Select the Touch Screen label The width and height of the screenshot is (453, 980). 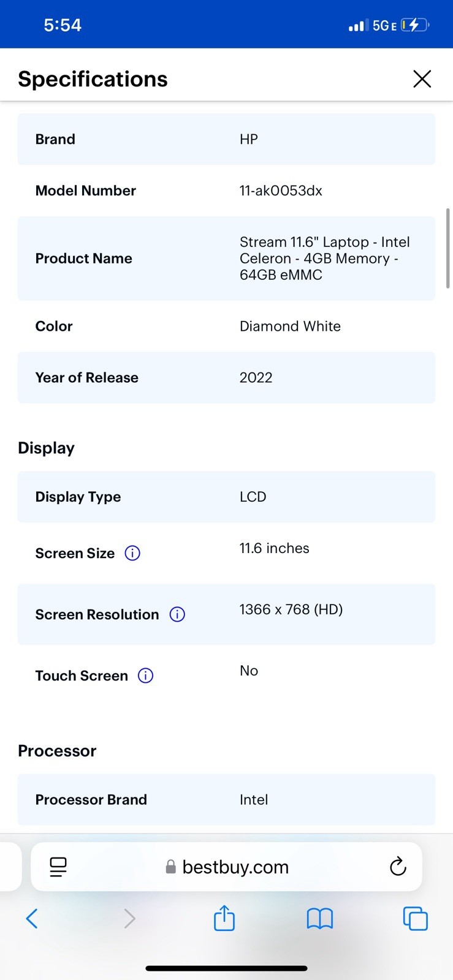82,676
